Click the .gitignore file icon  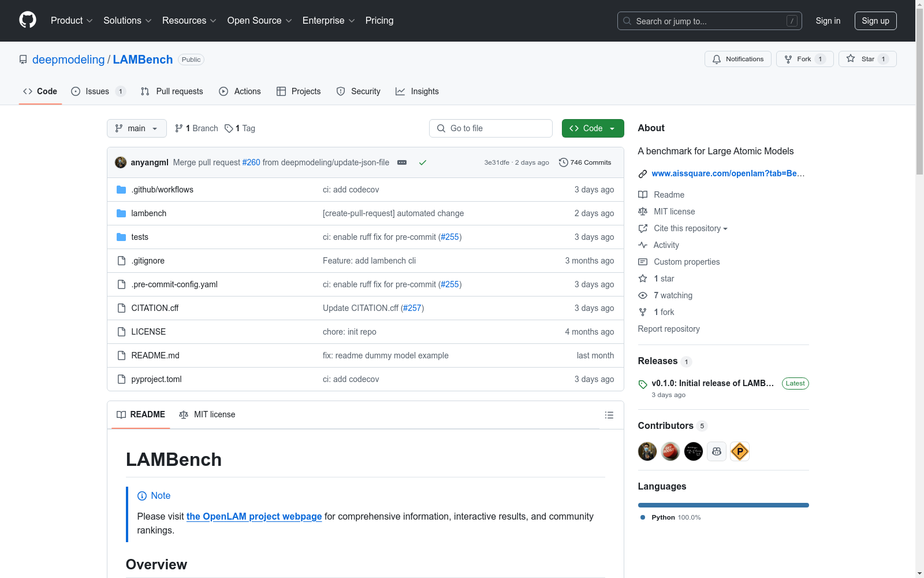(121, 261)
